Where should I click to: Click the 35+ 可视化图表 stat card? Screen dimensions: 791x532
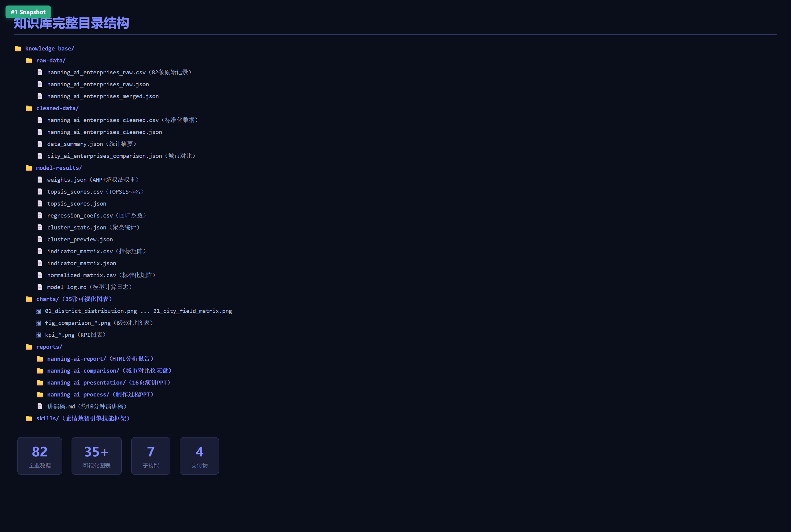[97, 456]
